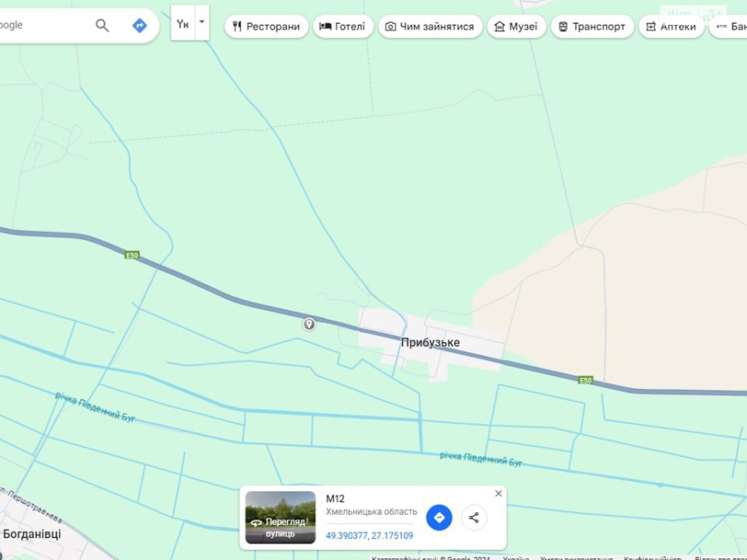Click the camera icon in Чим зайнятися
747x560 pixels.
point(390,27)
